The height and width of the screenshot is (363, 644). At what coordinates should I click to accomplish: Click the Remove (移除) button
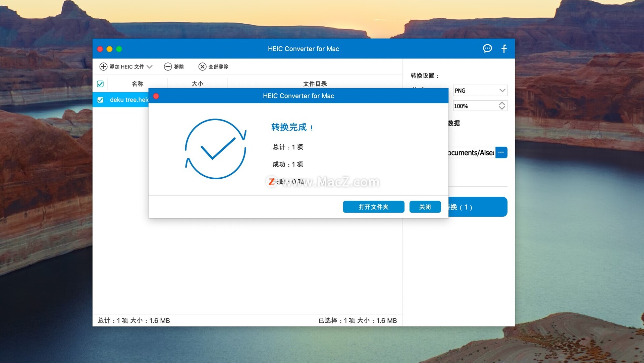[174, 66]
